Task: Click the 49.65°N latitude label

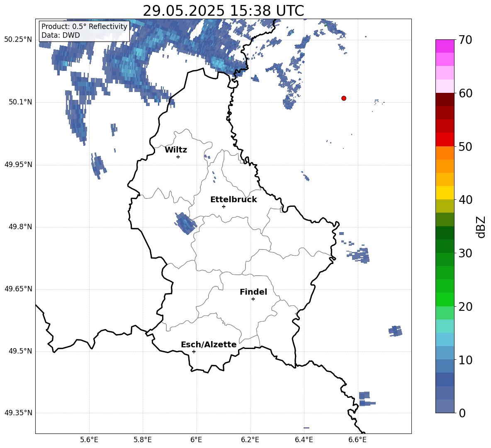Action: [x=18, y=289]
